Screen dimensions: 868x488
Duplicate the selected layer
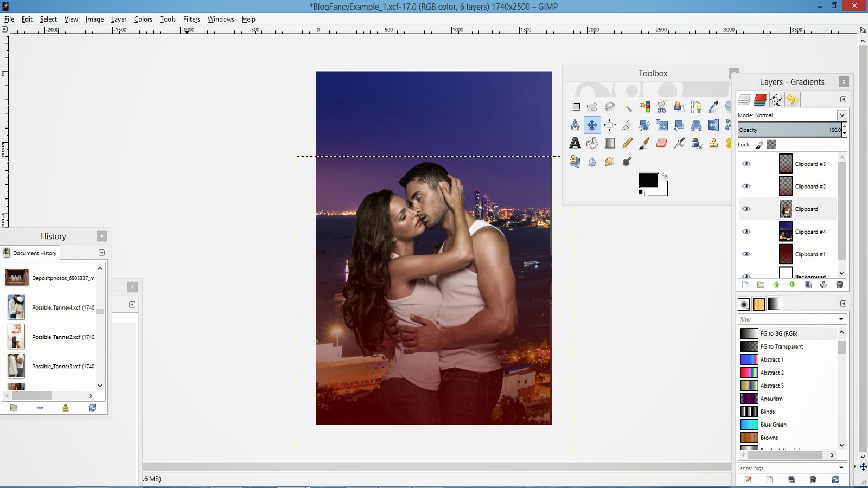click(x=808, y=285)
